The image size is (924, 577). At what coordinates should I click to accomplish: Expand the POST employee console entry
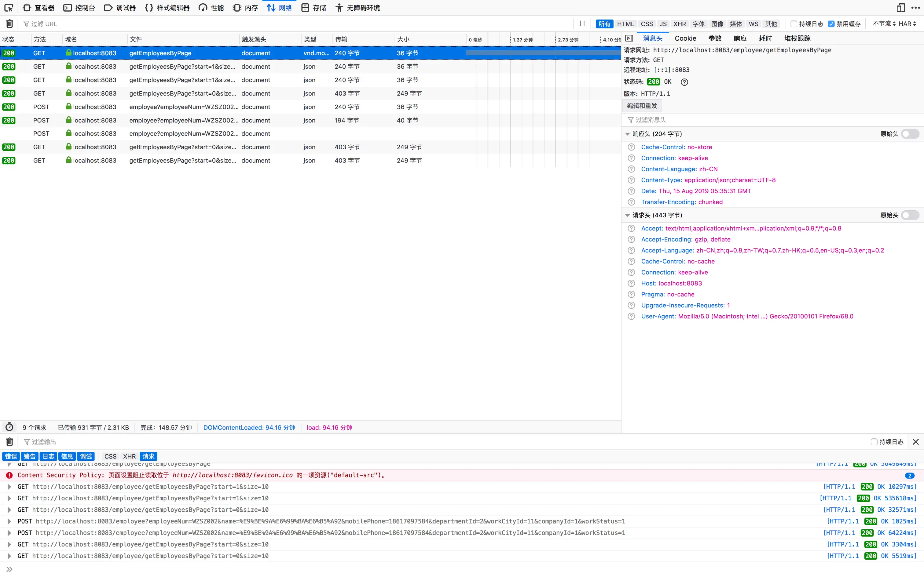(9, 521)
